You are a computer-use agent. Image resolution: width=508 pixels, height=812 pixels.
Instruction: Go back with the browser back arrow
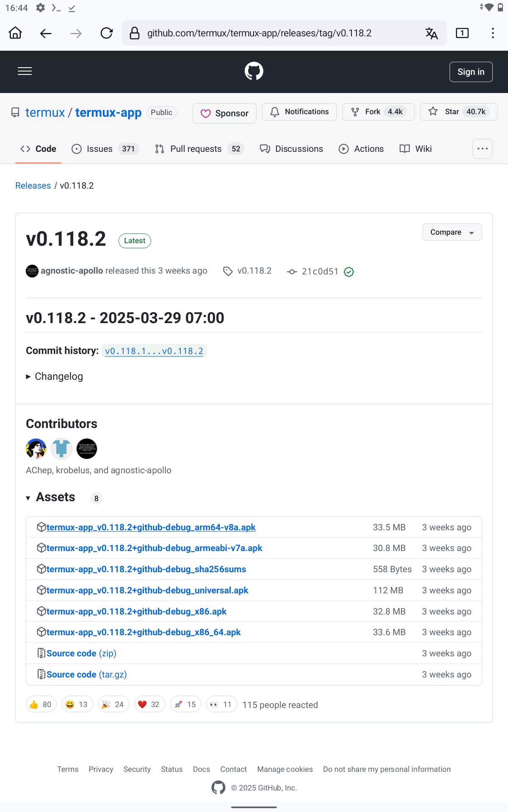coord(46,33)
